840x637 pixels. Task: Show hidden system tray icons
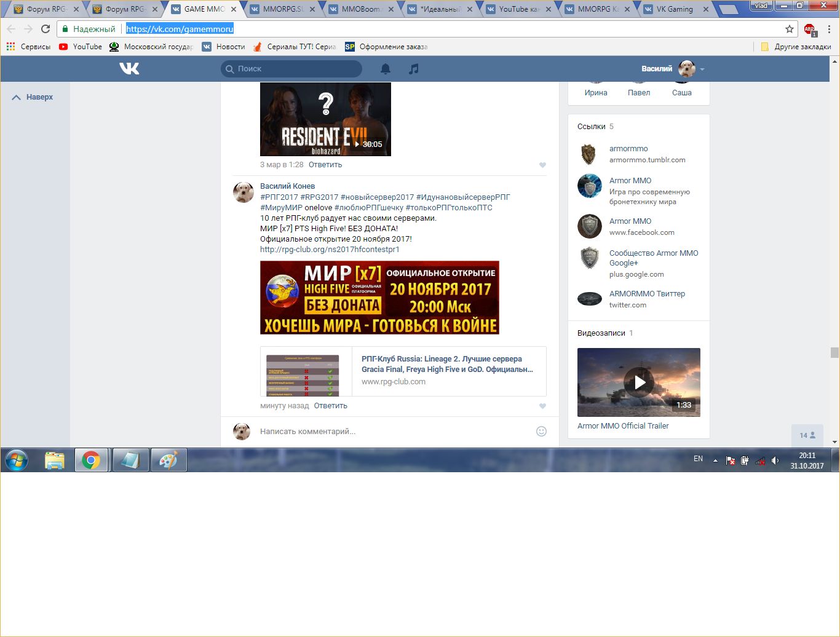point(715,461)
